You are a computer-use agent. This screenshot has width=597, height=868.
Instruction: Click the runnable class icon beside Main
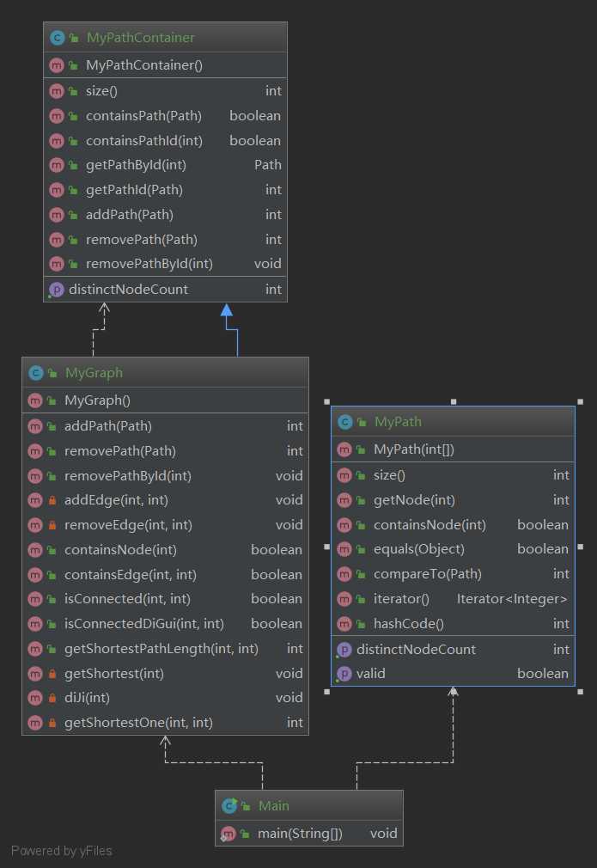pyautogui.click(x=229, y=805)
